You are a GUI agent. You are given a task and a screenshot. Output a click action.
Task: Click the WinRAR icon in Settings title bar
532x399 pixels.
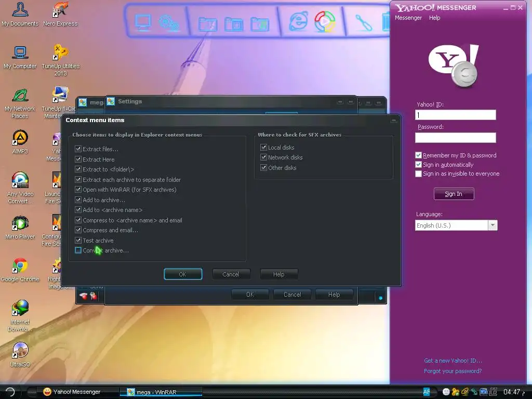pos(111,101)
